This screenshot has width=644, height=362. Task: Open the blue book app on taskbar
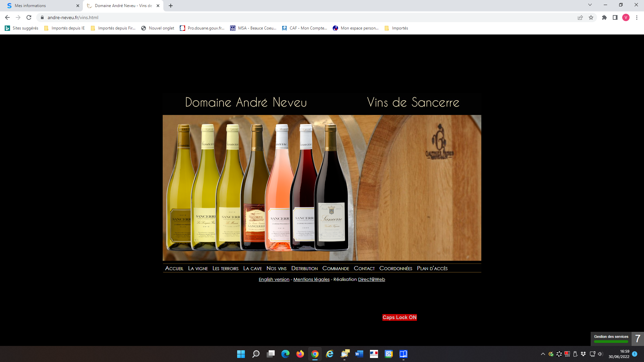404,354
